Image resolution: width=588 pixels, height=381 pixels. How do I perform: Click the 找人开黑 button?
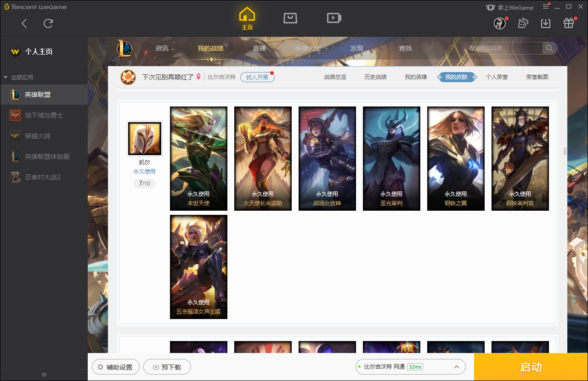tap(257, 77)
